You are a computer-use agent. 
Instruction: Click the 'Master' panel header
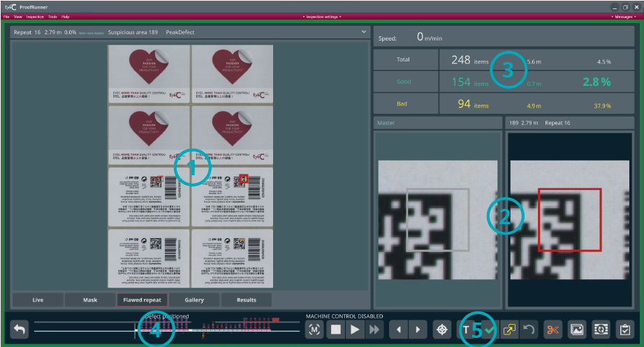point(437,123)
